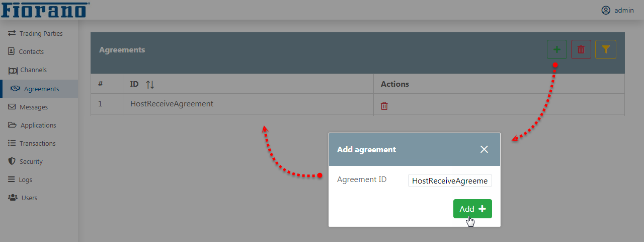Viewport: 644px width, 242px height.
Task: Click the red trash icon in header
Action: (581, 49)
